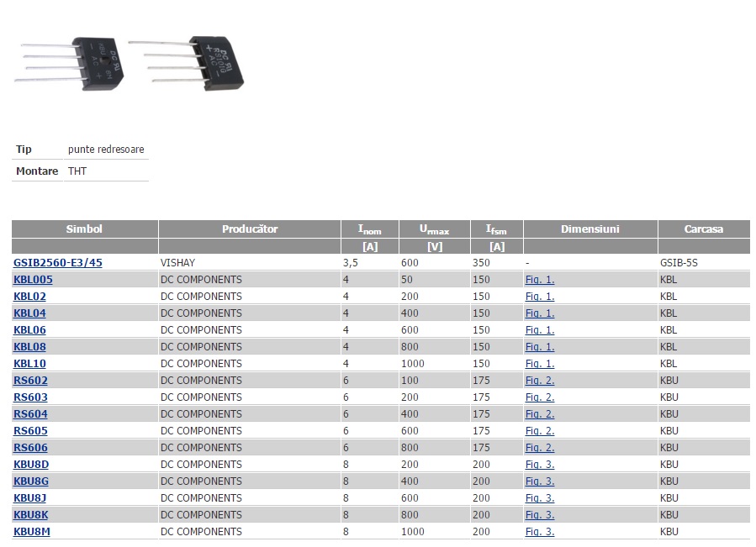756x547 pixels.
Task: Click the Simbol column header
Action: coord(84,229)
